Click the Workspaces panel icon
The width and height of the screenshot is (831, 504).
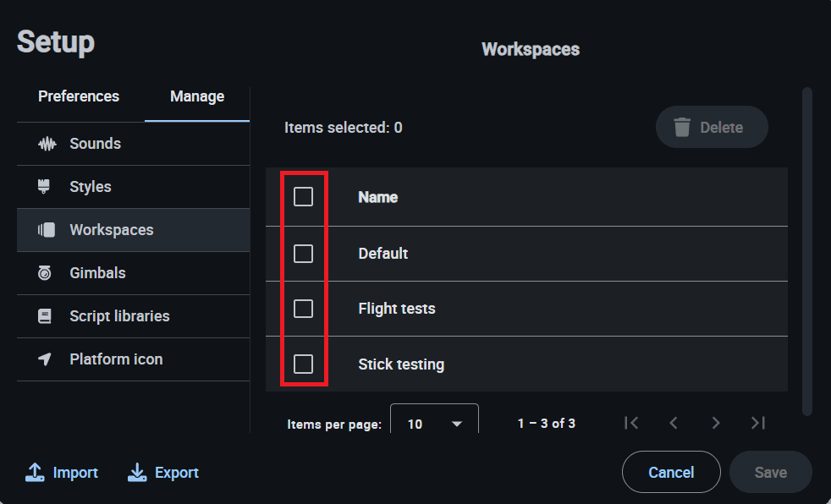click(47, 230)
